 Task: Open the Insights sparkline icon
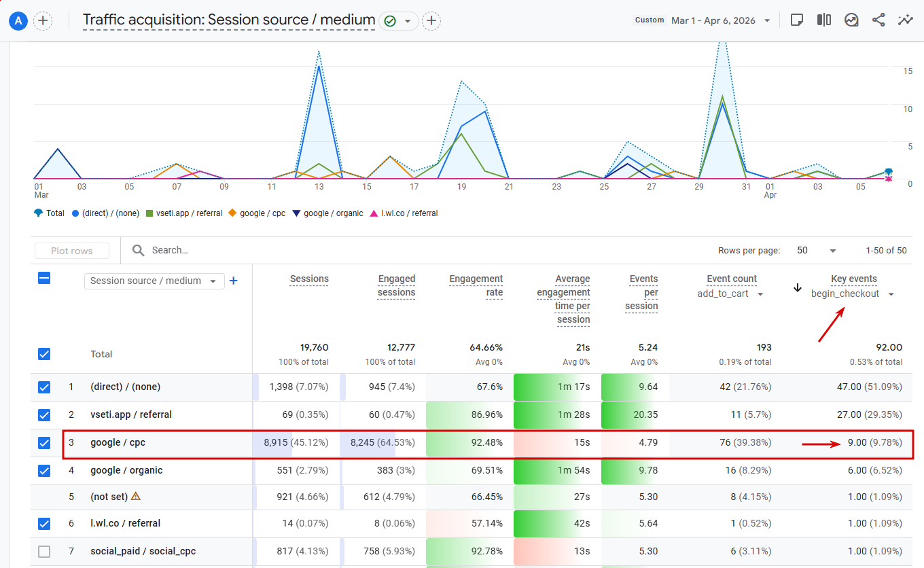point(905,20)
